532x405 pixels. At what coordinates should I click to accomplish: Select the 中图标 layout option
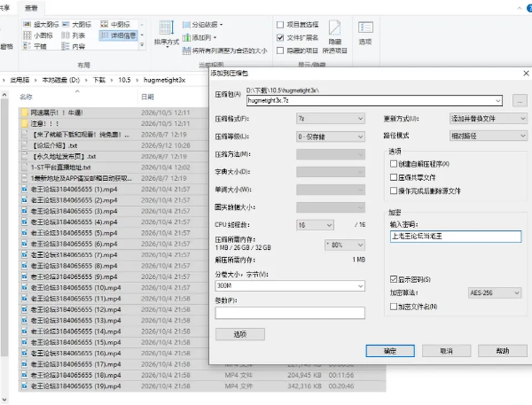(x=115, y=24)
